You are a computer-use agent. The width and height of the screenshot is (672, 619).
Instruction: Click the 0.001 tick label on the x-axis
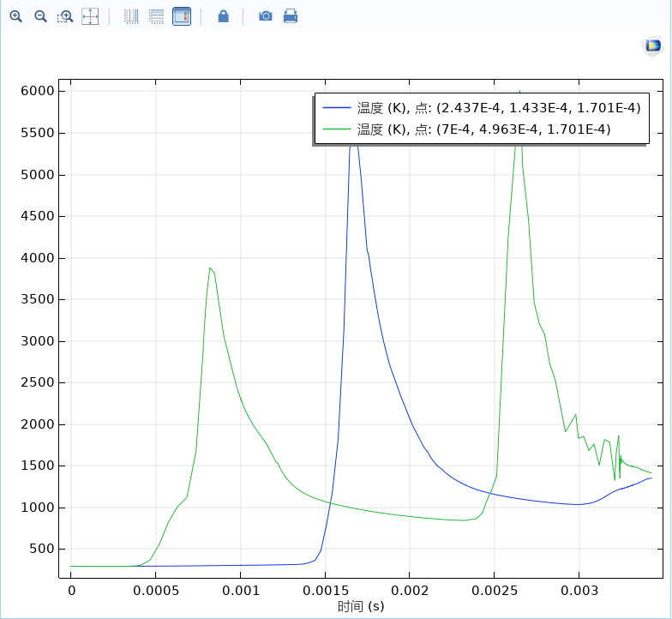240,591
